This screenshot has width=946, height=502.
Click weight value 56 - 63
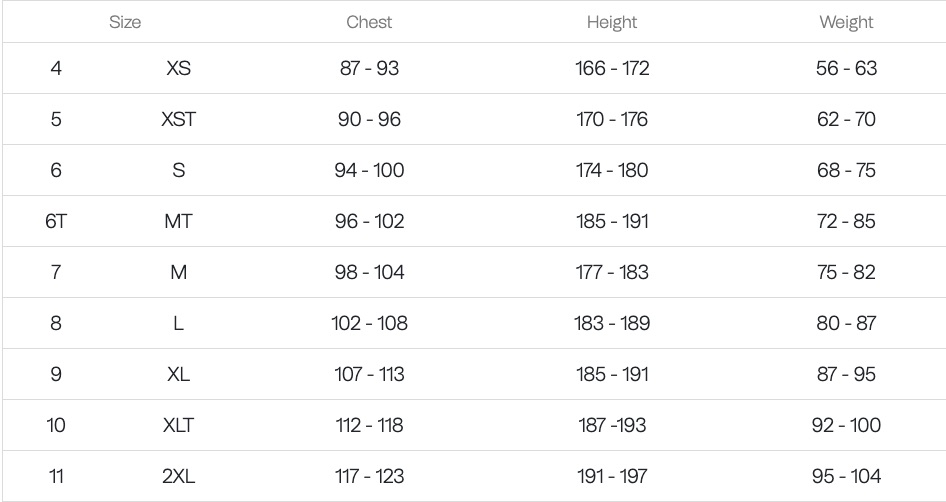coord(846,69)
